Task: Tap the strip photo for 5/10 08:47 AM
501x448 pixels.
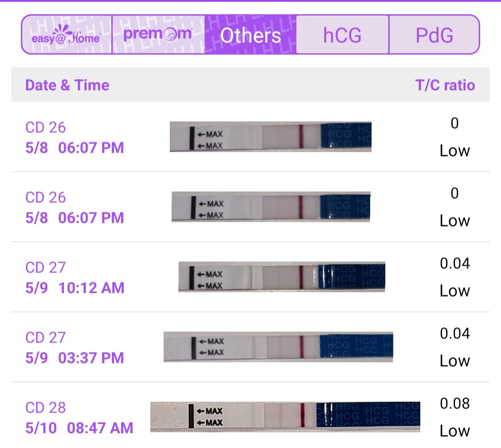Action: [x=285, y=416]
